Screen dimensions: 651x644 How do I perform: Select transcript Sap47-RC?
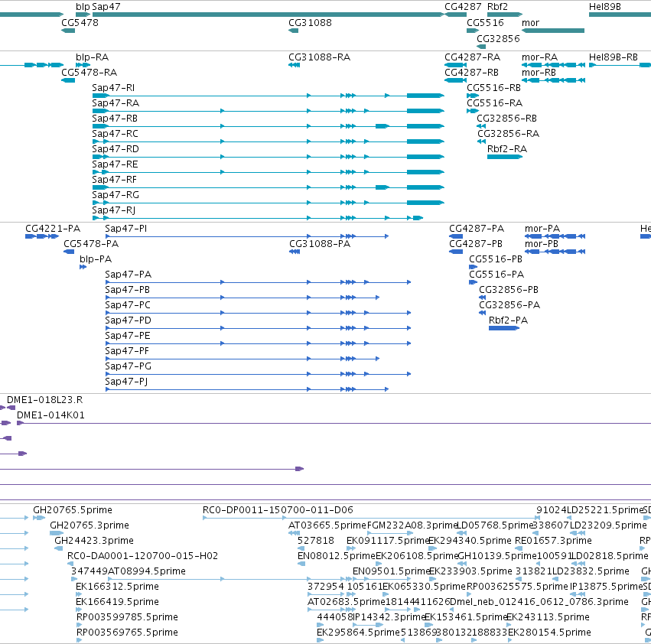point(269,141)
